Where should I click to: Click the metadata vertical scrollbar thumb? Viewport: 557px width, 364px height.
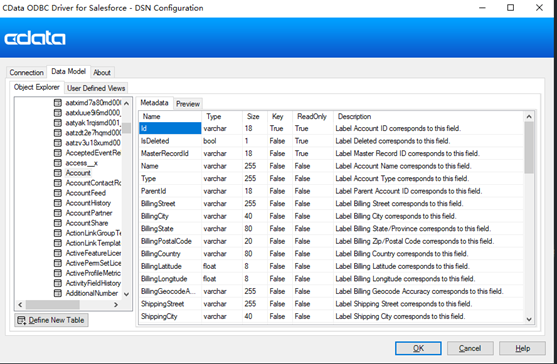point(529,147)
